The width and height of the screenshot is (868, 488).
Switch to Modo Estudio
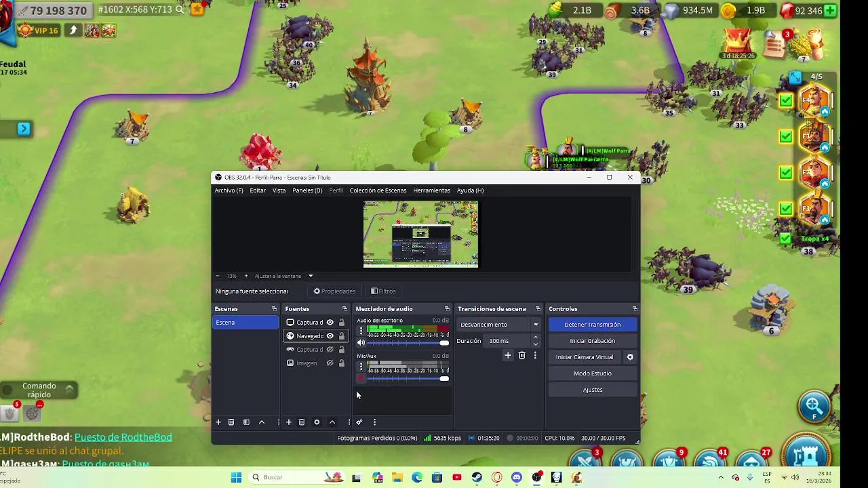coord(593,373)
